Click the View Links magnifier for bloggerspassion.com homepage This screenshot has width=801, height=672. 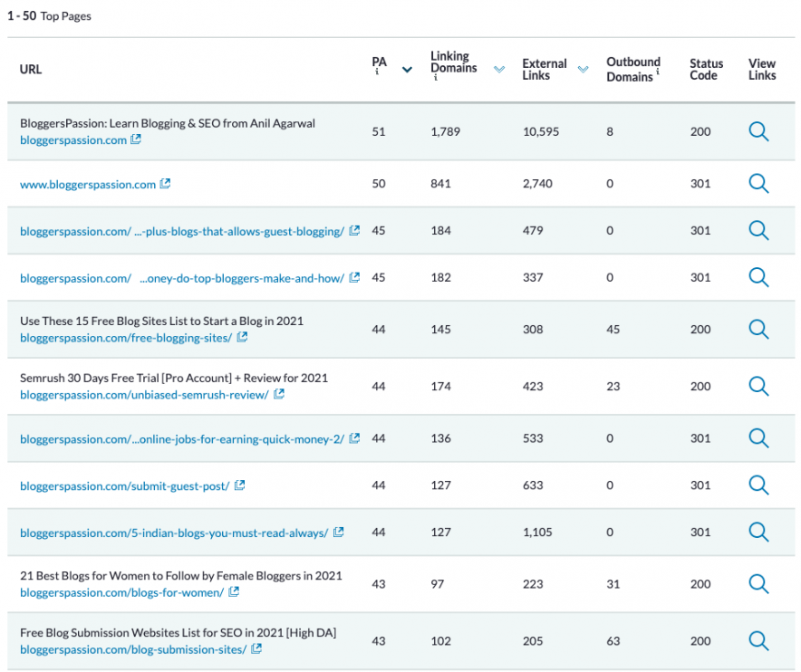[x=758, y=131]
